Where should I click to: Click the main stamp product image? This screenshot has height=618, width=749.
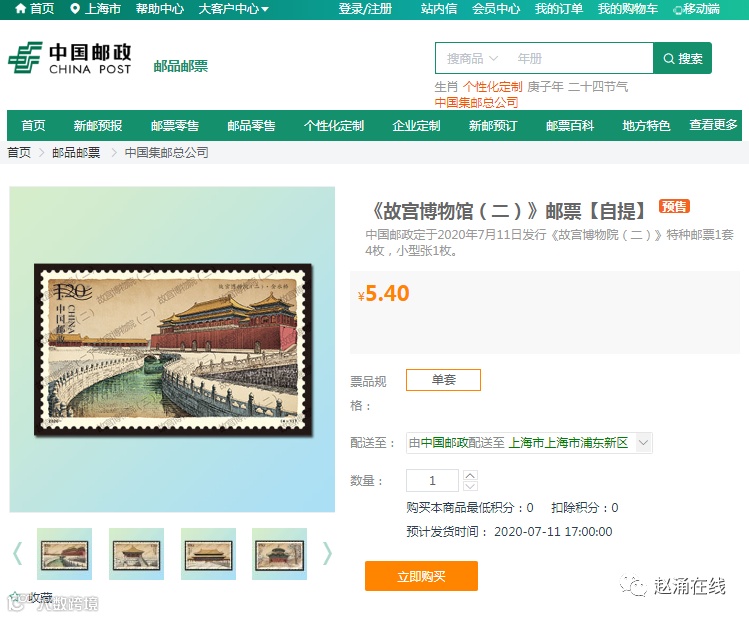click(x=172, y=350)
